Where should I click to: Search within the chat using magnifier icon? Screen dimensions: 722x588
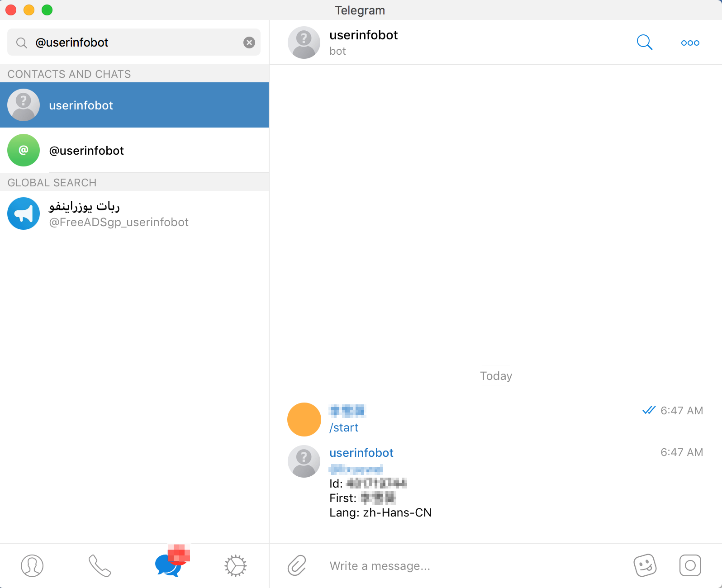pos(645,43)
